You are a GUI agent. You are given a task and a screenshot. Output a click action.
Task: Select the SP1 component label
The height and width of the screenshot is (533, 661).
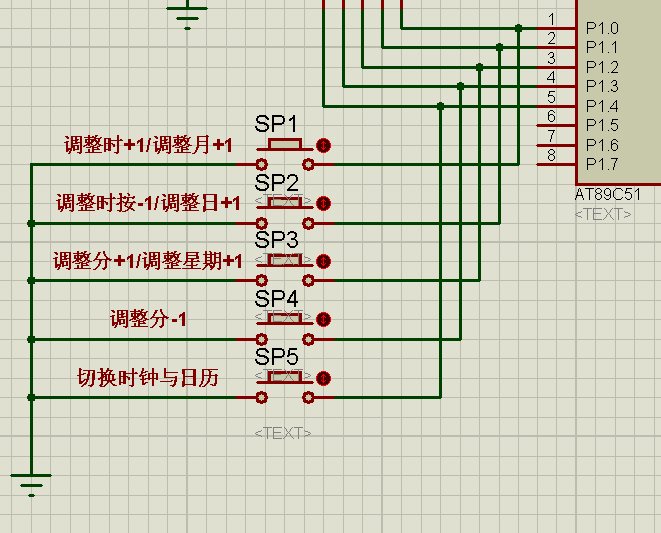pyautogui.click(x=276, y=124)
